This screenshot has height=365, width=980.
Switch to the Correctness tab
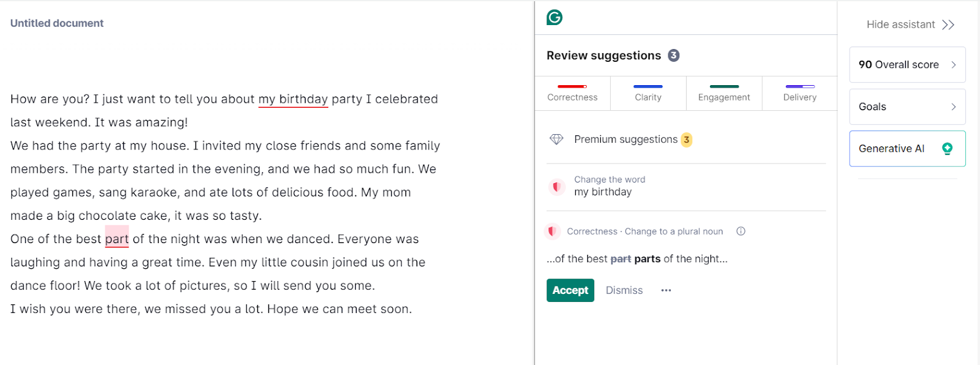tap(572, 94)
